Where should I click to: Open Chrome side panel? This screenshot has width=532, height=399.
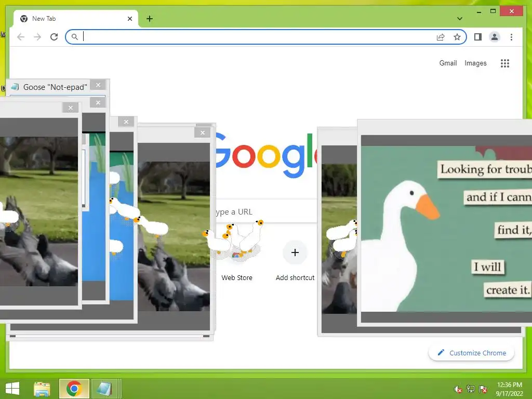(x=478, y=37)
